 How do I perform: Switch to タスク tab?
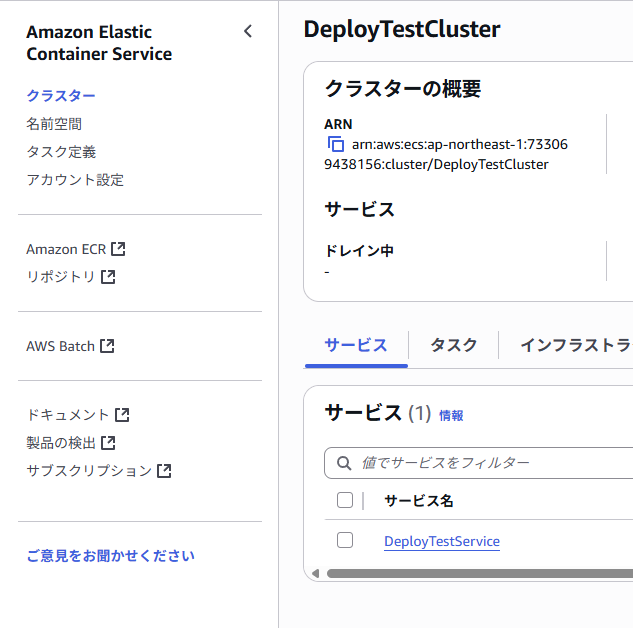453,345
